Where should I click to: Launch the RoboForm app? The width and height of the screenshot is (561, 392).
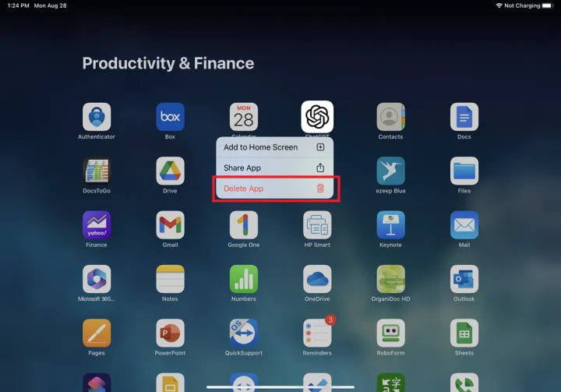click(x=390, y=334)
